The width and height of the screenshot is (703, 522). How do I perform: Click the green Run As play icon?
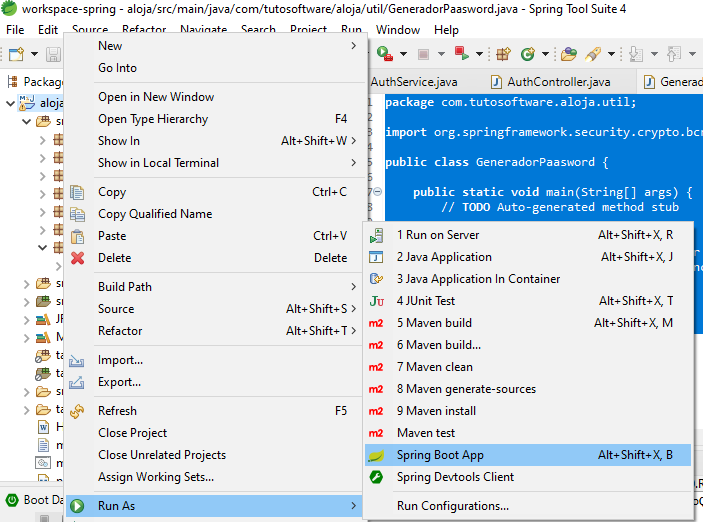tap(77, 506)
